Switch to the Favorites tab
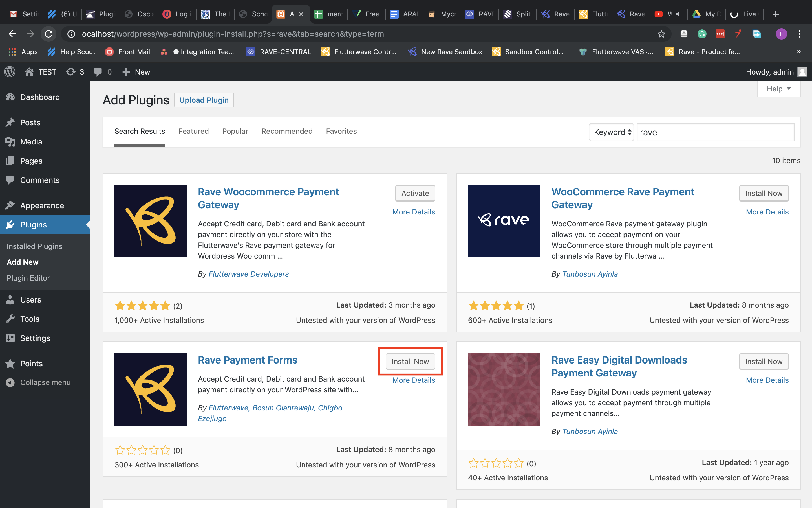 coord(341,131)
